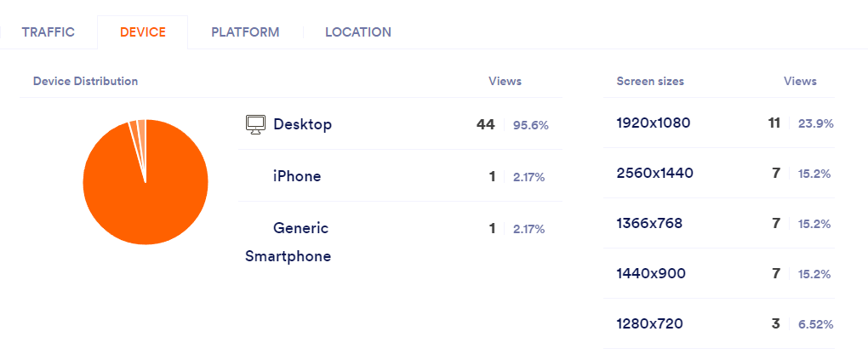Select the Device tab
Viewport: 868px width, 360px height.
pyautogui.click(x=142, y=32)
